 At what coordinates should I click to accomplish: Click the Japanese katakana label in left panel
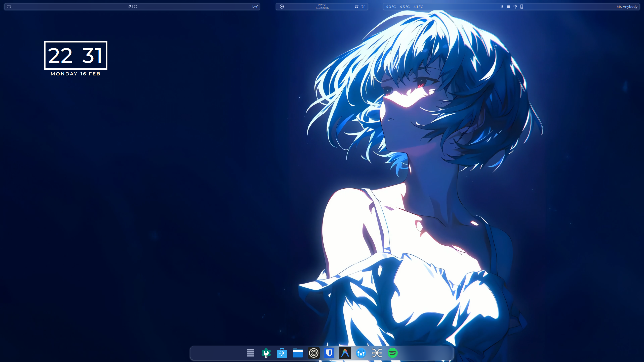coord(255,7)
